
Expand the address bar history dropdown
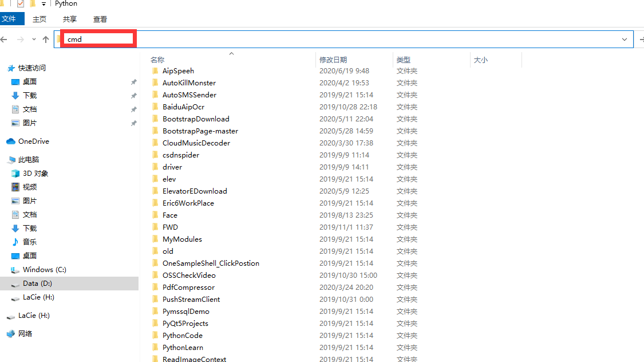pyautogui.click(x=625, y=40)
